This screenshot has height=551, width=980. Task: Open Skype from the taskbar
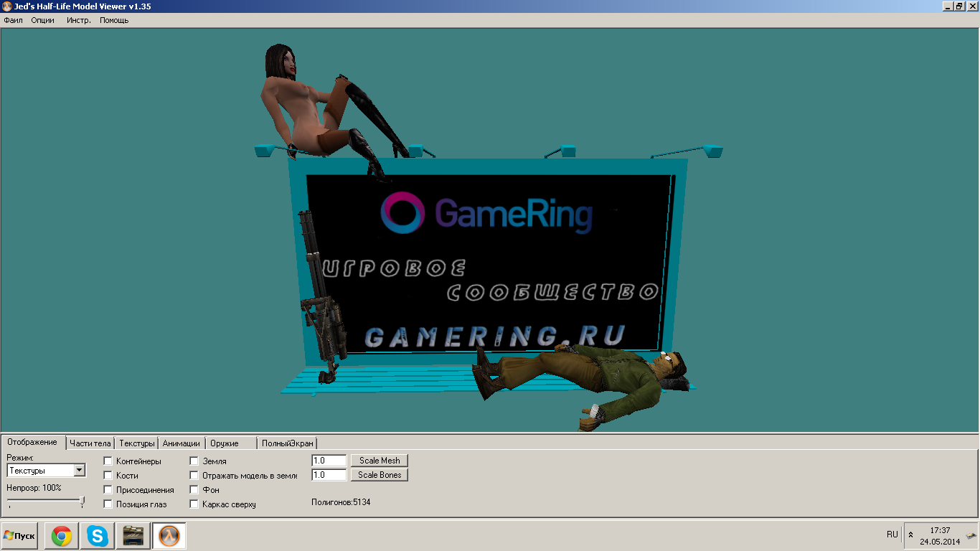(98, 536)
